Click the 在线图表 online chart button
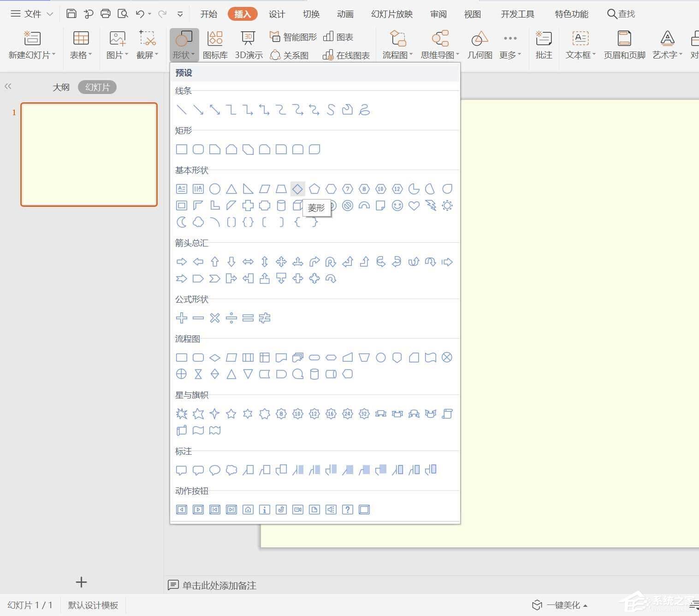This screenshot has width=699, height=616. coord(346,55)
